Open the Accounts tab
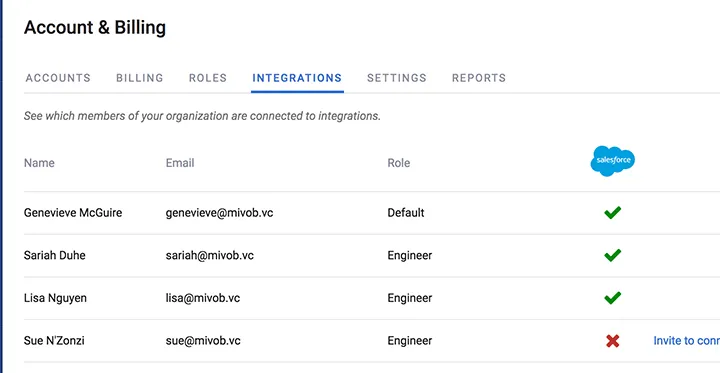Viewport: 720px width, 373px height. pyautogui.click(x=58, y=78)
